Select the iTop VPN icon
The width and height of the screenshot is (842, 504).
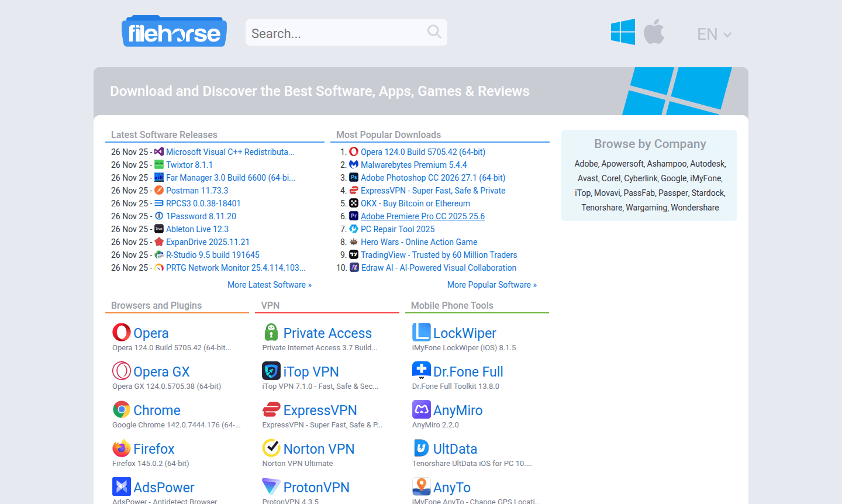(x=271, y=371)
